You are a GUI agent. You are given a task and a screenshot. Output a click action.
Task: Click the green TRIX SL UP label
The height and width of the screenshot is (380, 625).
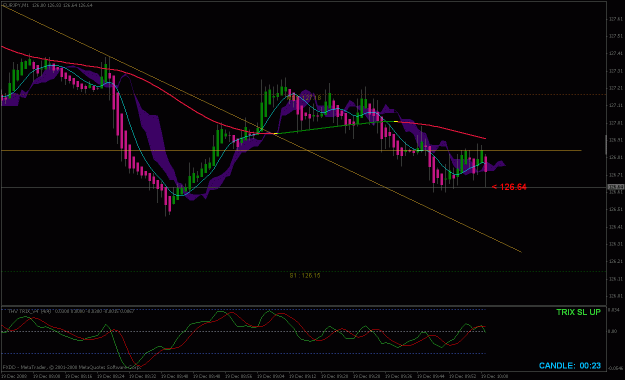point(578,312)
